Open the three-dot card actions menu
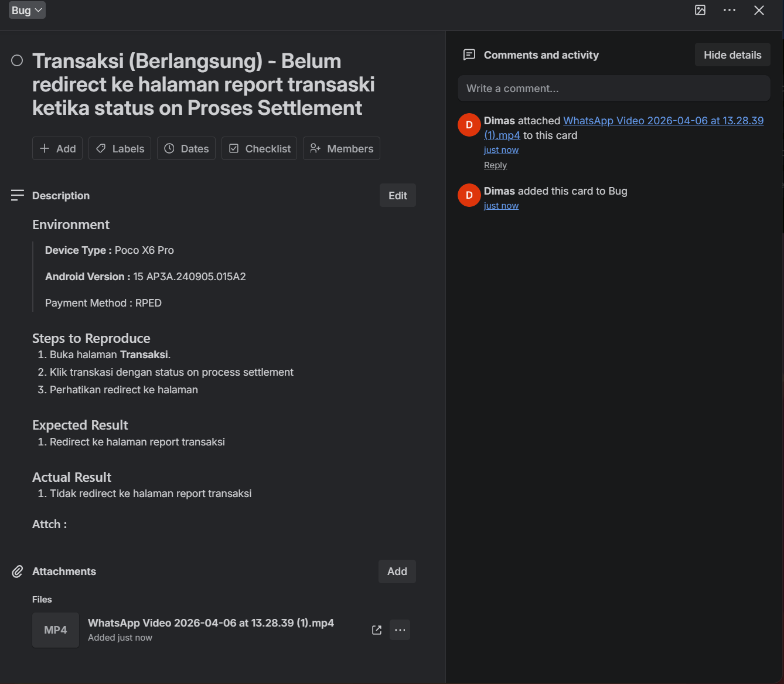The height and width of the screenshot is (684, 784). click(730, 10)
